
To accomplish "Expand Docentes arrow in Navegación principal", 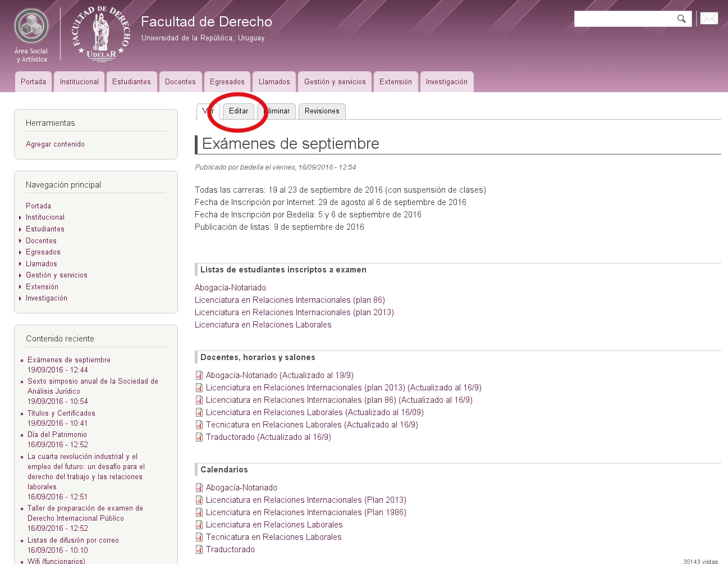I will 20,241.
